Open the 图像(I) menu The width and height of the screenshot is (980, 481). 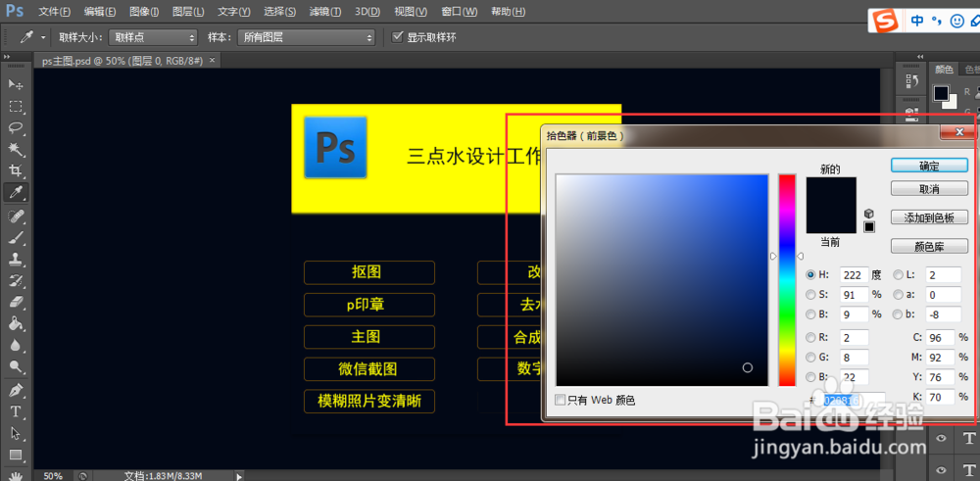click(x=144, y=12)
